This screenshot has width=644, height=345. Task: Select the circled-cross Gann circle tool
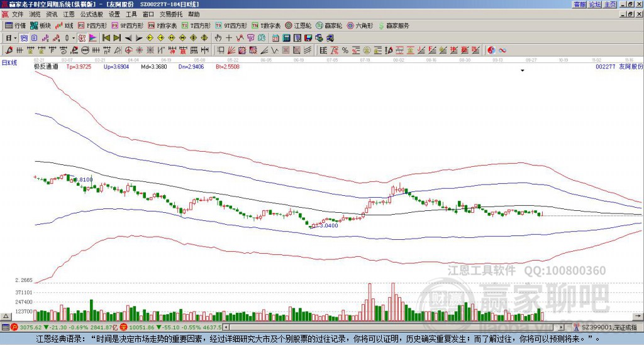[128, 50]
